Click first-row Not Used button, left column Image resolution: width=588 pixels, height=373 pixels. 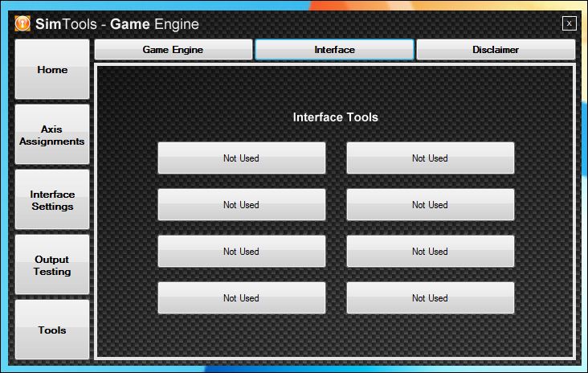(242, 158)
